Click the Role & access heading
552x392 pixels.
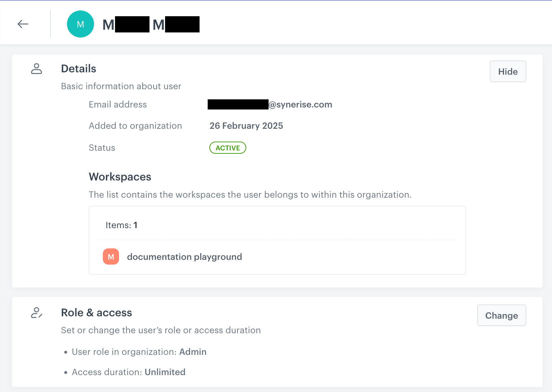coord(96,313)
